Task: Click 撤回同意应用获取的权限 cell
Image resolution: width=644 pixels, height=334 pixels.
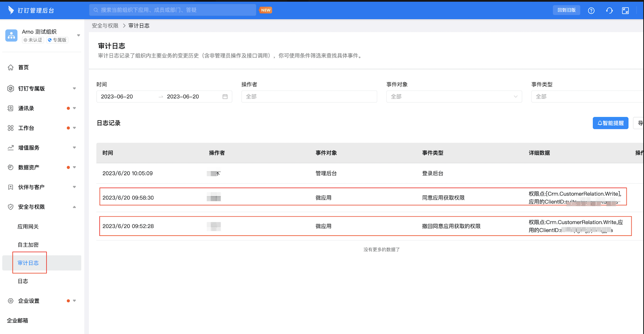Action: pos(451,226)
